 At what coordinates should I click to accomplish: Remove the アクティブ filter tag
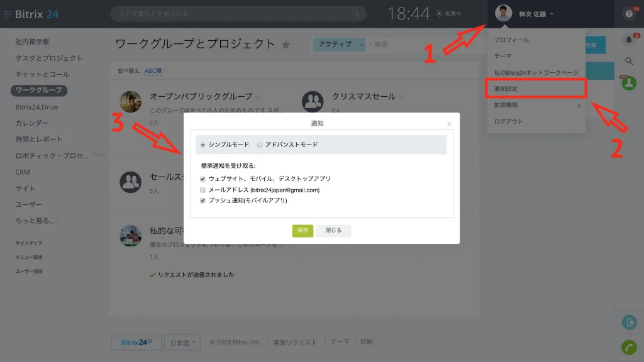(362, 45)
